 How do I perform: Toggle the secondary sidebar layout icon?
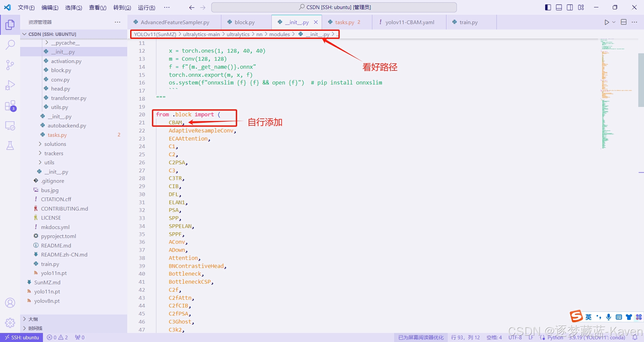point(570,7)
